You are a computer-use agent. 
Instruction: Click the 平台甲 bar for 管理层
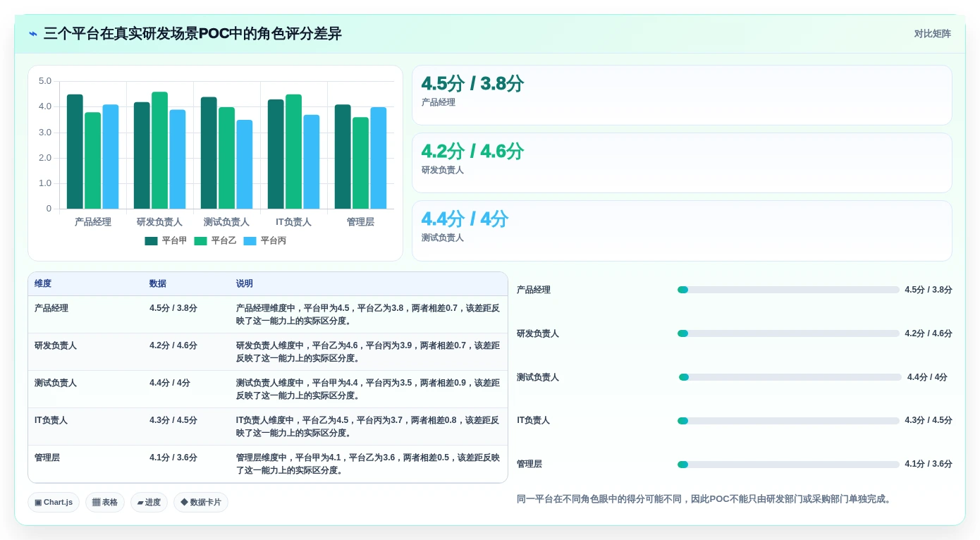tap(343, 157)
